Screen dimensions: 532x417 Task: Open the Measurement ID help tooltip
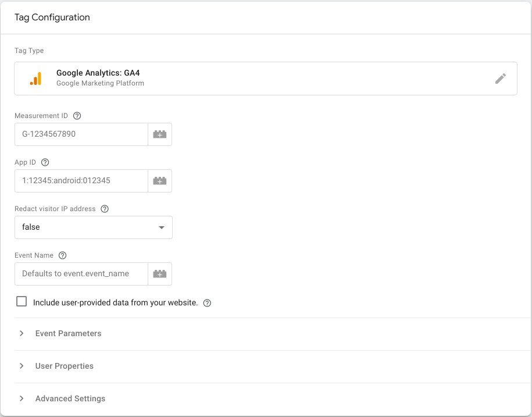pos(77,115)
